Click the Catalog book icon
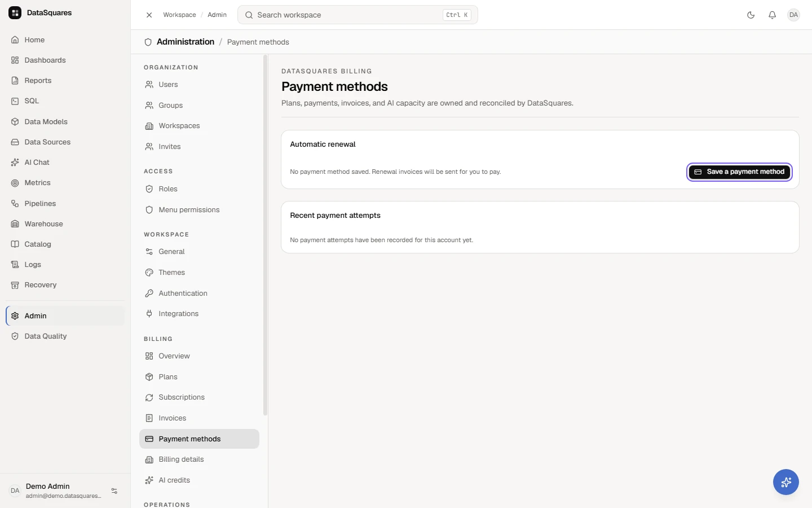This screenshot has width=812, height=508. point(15,244)
